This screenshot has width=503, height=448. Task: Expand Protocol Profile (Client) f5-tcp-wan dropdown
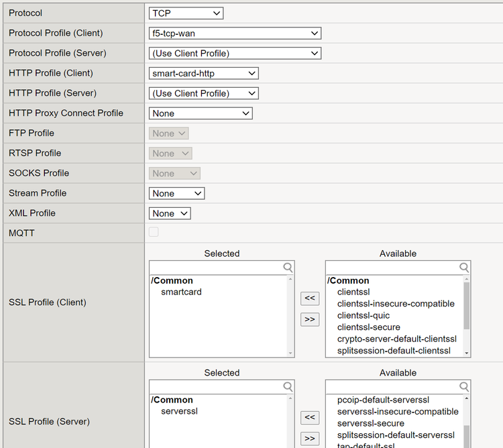click(235, 33)
